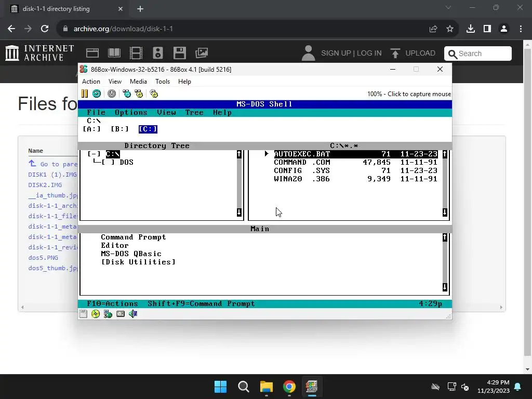Open the View menu in 86Box menu bar
The image size is (532, 399).
pos(115,82)
